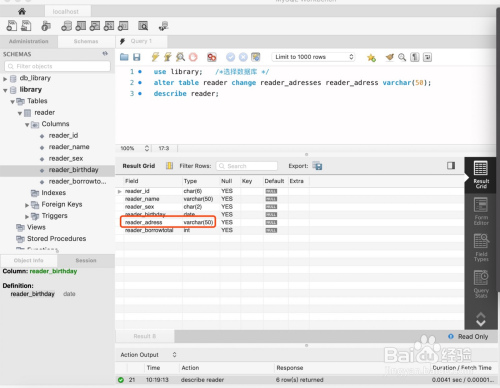Expand Triggers node

point(27,217)
